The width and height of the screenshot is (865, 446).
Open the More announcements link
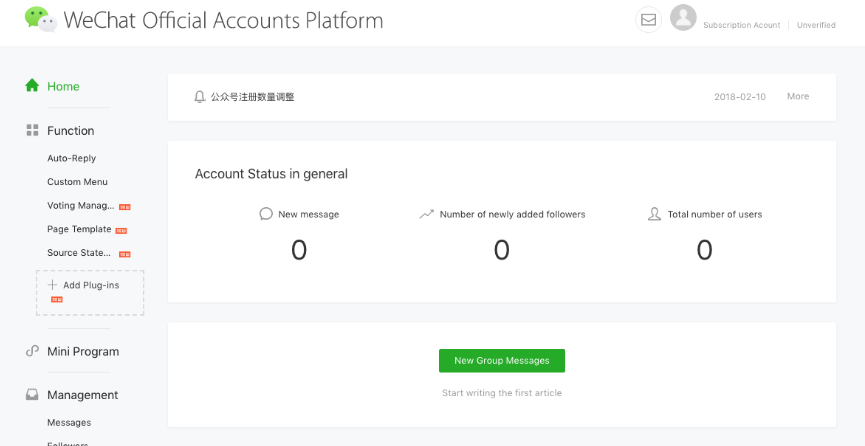click(x=797, y=97)
